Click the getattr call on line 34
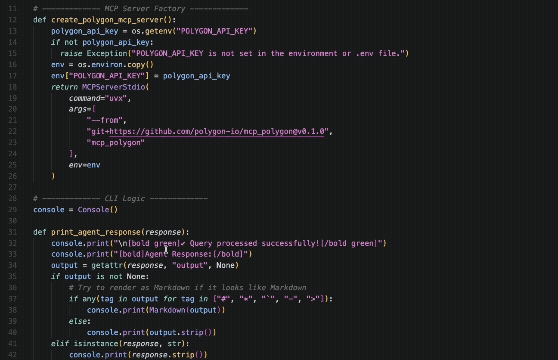 165,265
